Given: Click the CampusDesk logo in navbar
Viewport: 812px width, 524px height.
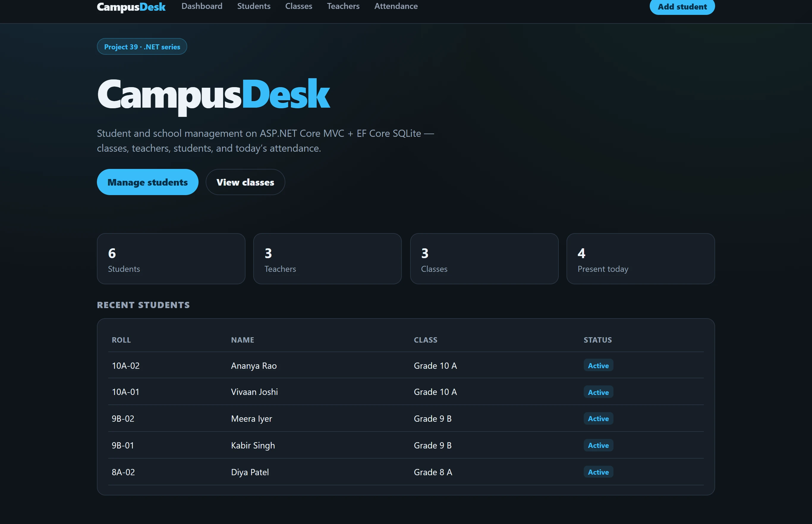Looking at the screenshot, I should pos(131,7).
